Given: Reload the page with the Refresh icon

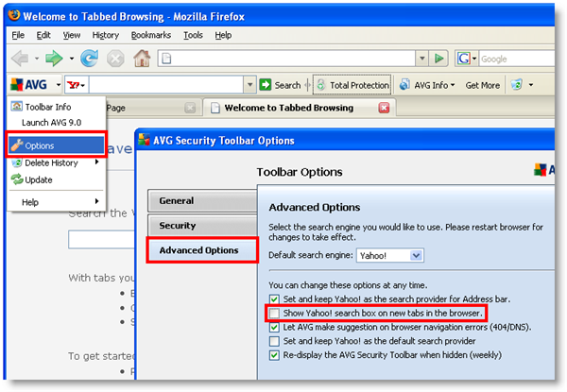Looking at the screenshot, I should click(89, 59).
